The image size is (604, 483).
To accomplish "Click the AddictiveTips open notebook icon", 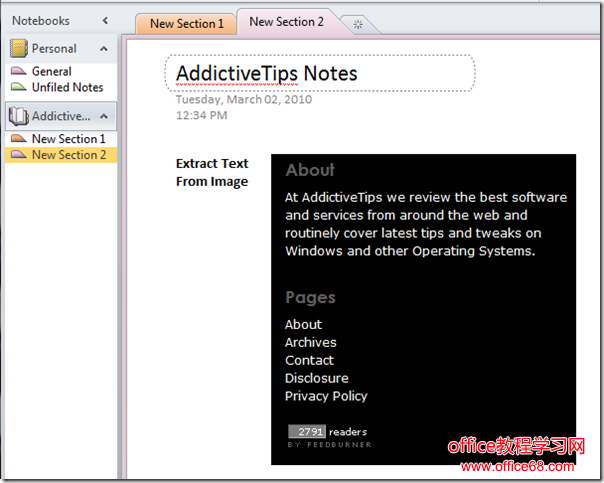I will pyautogui.click(x=19, y=116).
